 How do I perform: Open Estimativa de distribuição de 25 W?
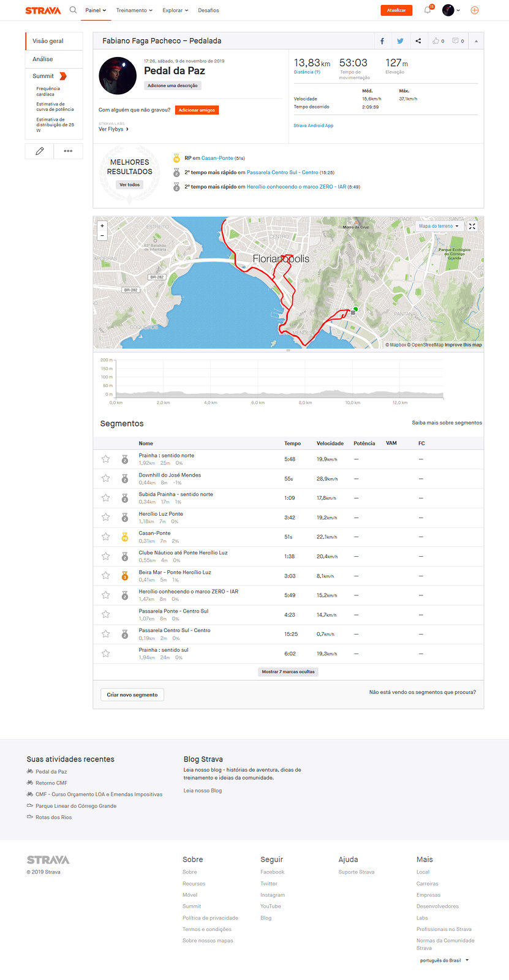point(55,125)
